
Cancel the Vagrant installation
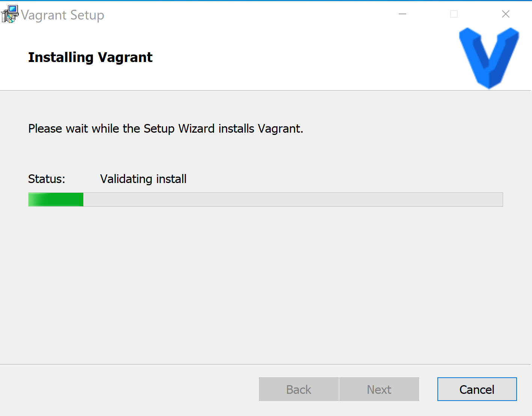pyautogui.click(x=477, y=389)
